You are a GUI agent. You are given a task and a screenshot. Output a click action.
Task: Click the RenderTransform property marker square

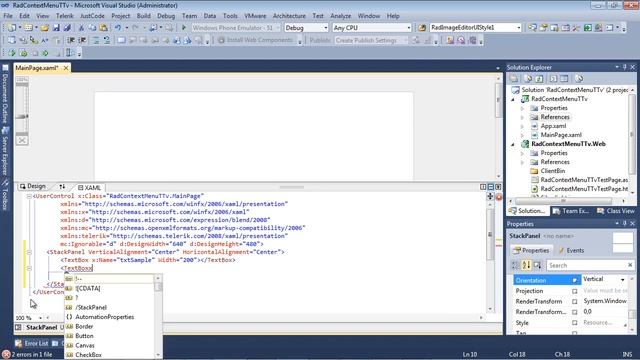pos(575,302)
